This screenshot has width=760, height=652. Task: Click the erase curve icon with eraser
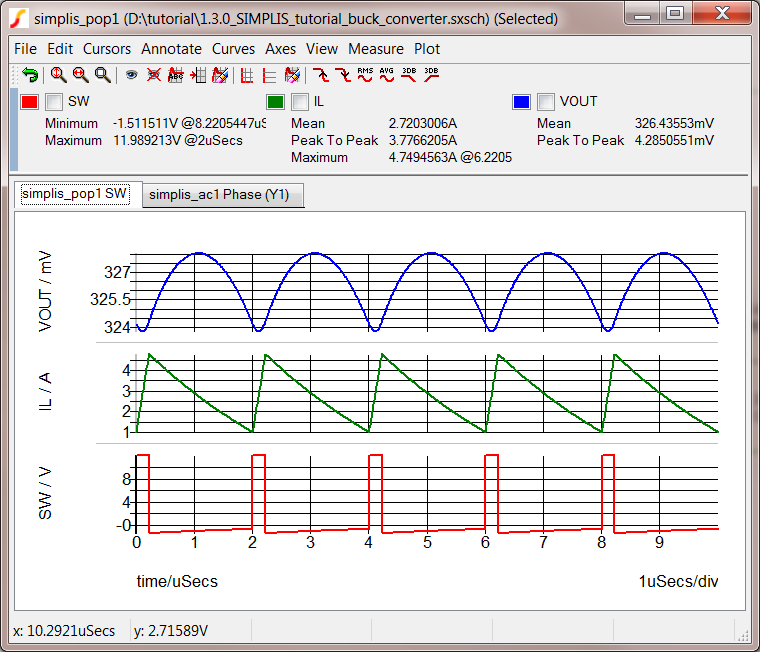pyautogui.click(x=220, y=75)
